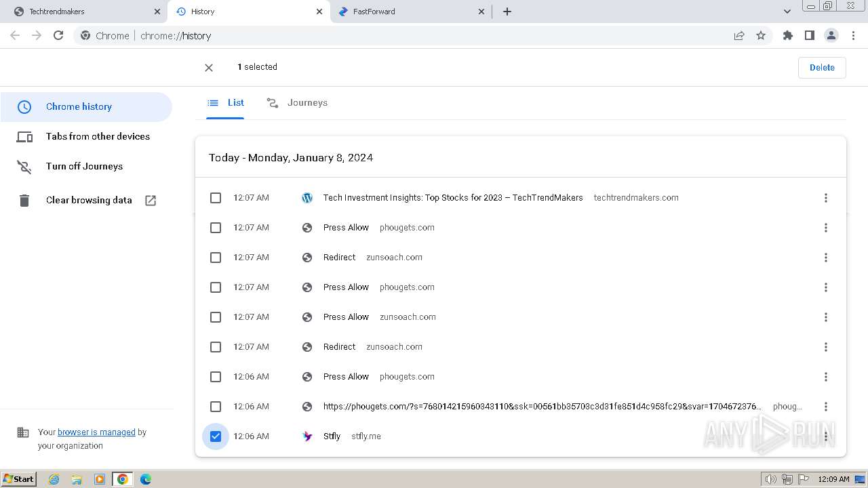The image size is (868, 488).
Task: Check the 12:06 AM Press Allow checkbox
Action: [x=216, y=377]
